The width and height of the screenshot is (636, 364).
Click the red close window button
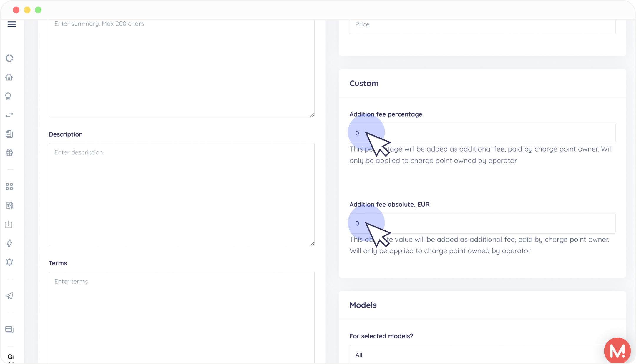(x=16, y=10)
